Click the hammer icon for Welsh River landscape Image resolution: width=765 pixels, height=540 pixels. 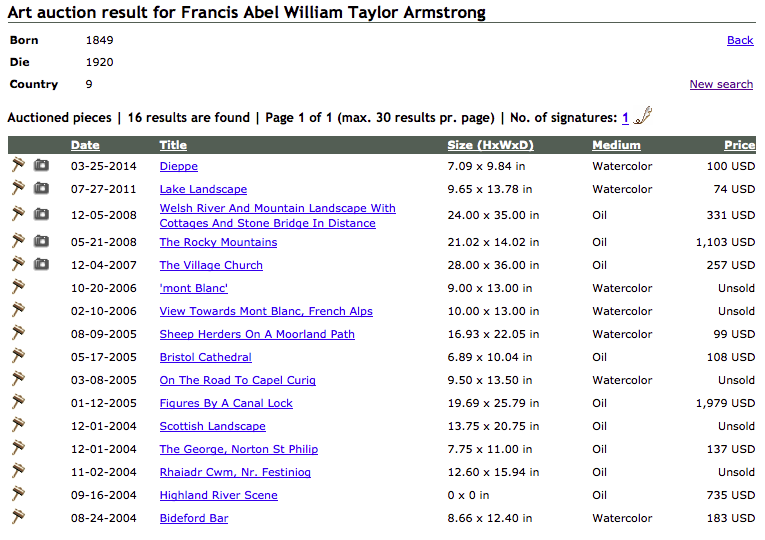tap(18, 214)
